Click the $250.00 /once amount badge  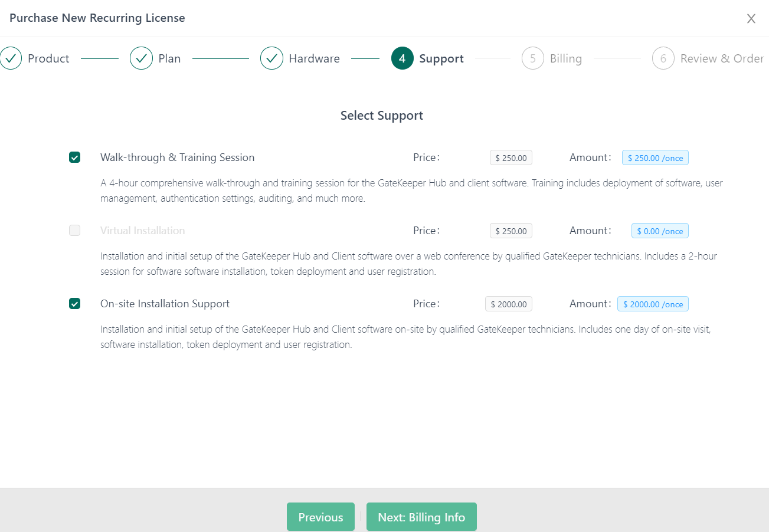tap(655, 158)
